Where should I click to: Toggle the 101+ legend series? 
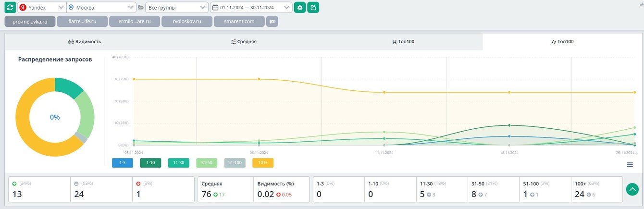[x=263, y=163]
